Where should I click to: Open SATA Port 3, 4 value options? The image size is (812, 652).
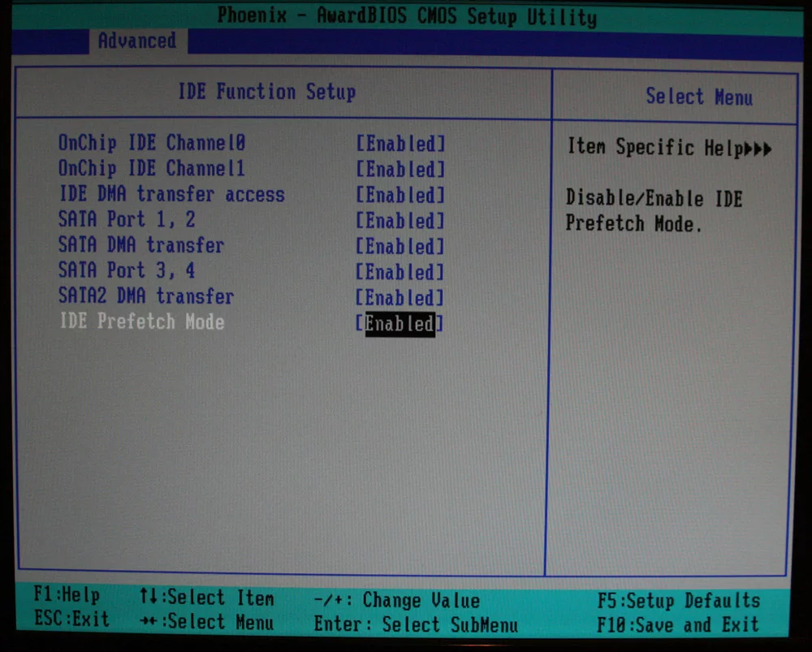[400, 272]
